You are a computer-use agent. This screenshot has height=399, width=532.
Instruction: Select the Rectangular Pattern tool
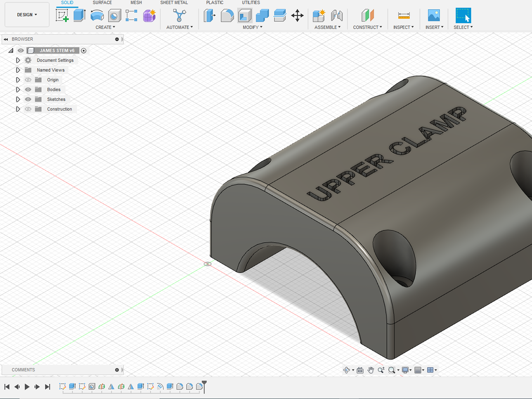(x=132, y=16)
